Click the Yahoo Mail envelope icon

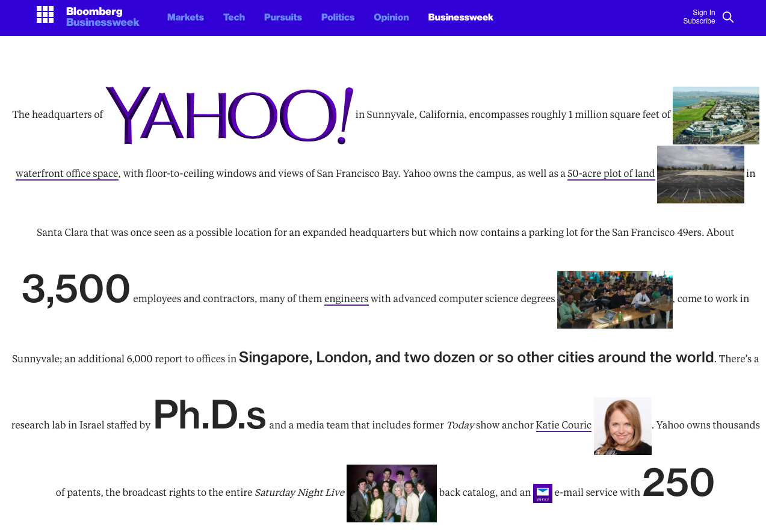543,493
